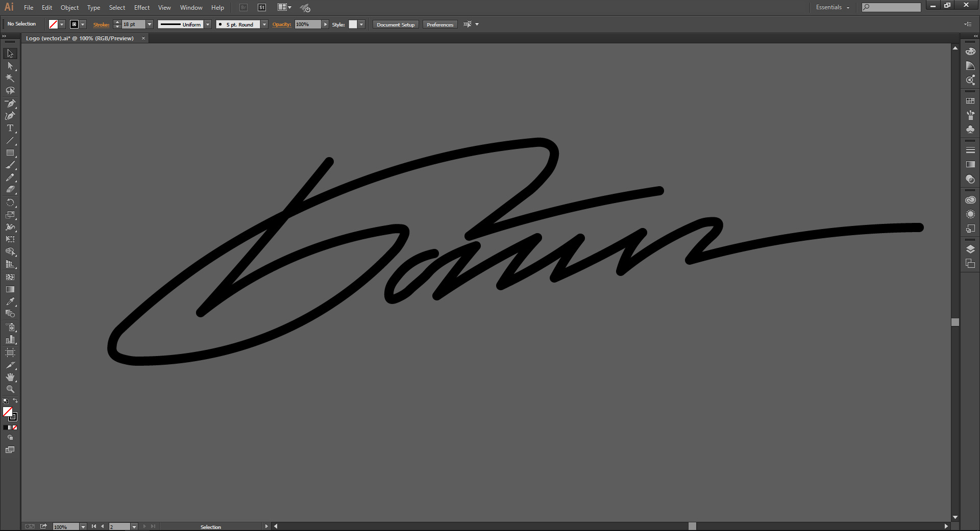This screenshot has height=531, width=980.
Task: Open the Object menu
Action: 70,8
